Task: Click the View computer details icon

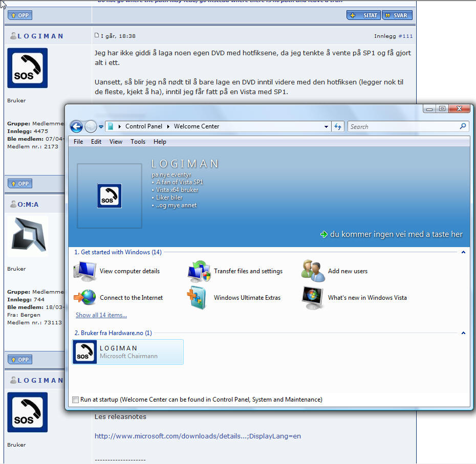Action: click(85, 271)
